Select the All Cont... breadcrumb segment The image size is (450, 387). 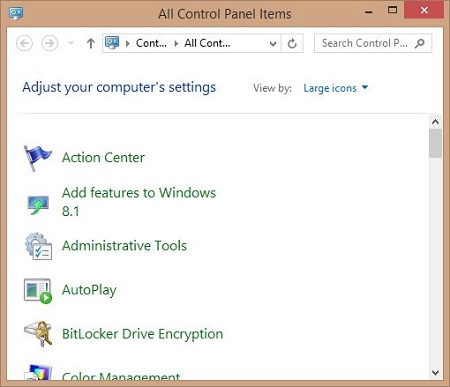click(x=207, y=43)
